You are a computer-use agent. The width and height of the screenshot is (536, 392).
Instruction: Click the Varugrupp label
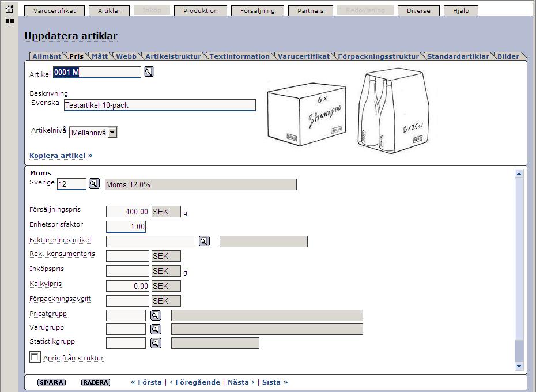click(x=47, y=327)
